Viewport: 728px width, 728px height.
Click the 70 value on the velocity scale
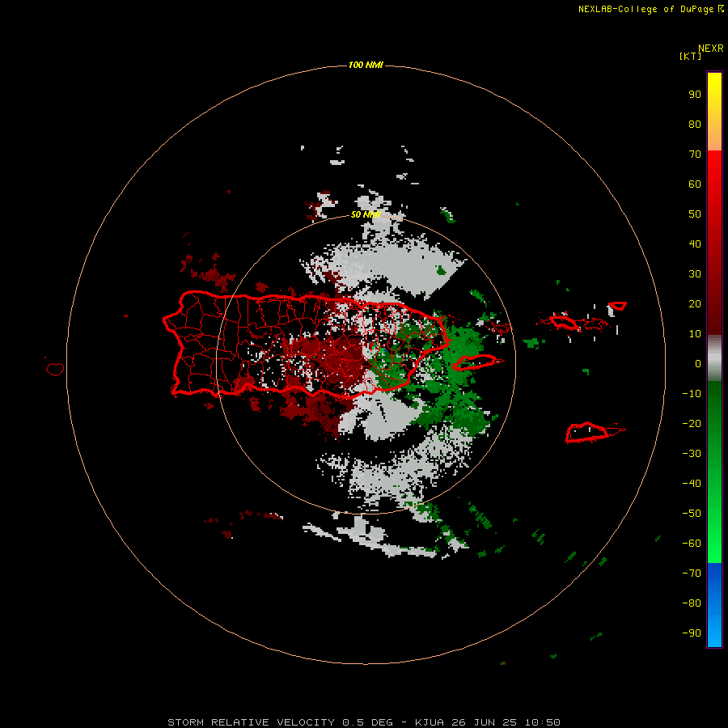click(695, 154)
